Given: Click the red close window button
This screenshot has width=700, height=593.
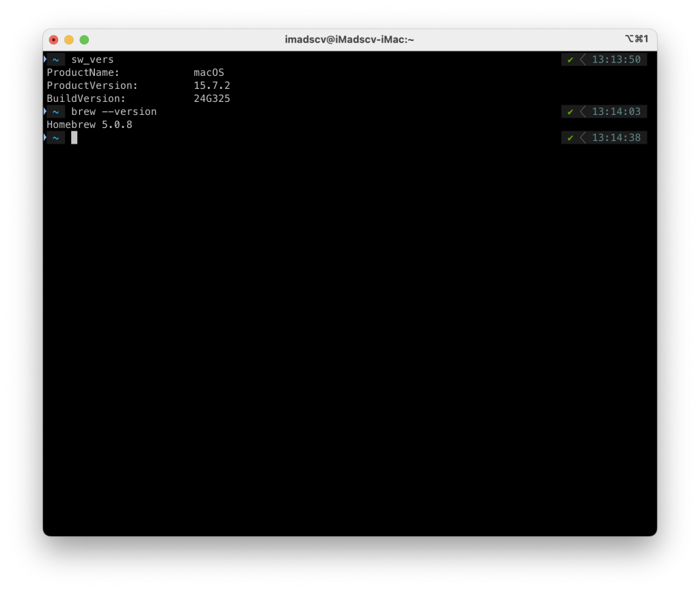Looking at the screenshot, I should (x=53, y=40).
